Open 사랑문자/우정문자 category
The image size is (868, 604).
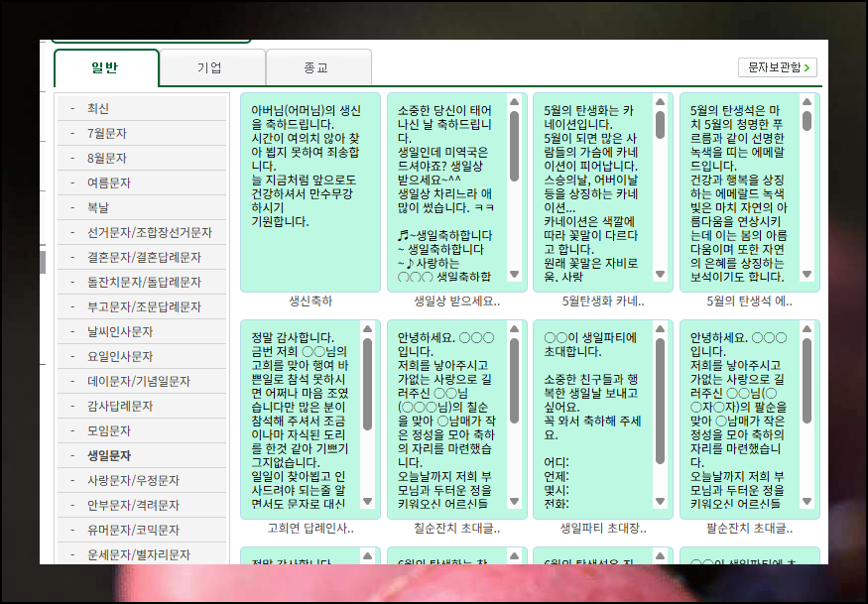[142, 480]
